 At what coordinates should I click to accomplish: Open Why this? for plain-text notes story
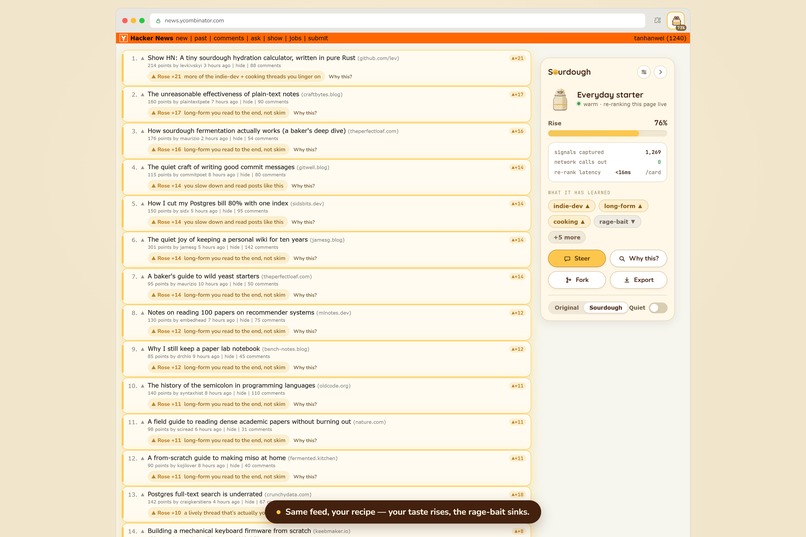click(x=305, y=113)
